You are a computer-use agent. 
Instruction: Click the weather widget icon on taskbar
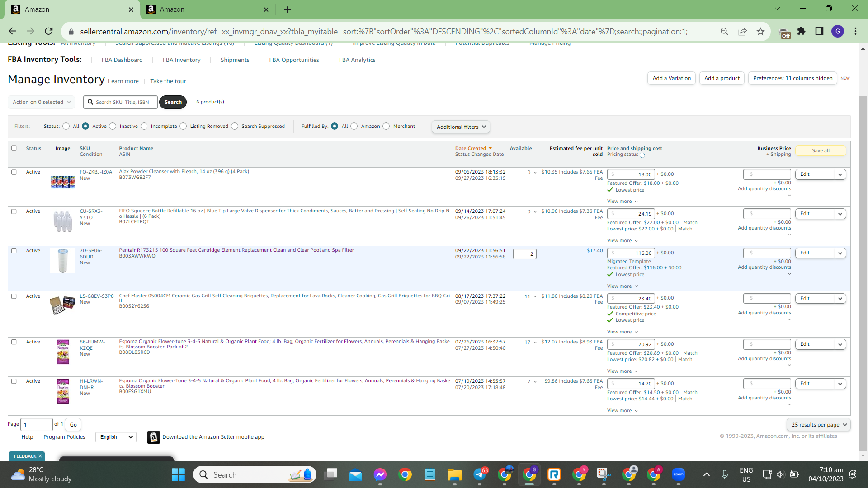18,474
